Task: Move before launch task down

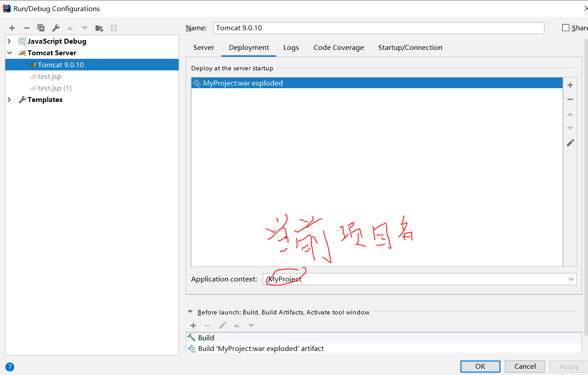Action: click(x=251, y=326)
